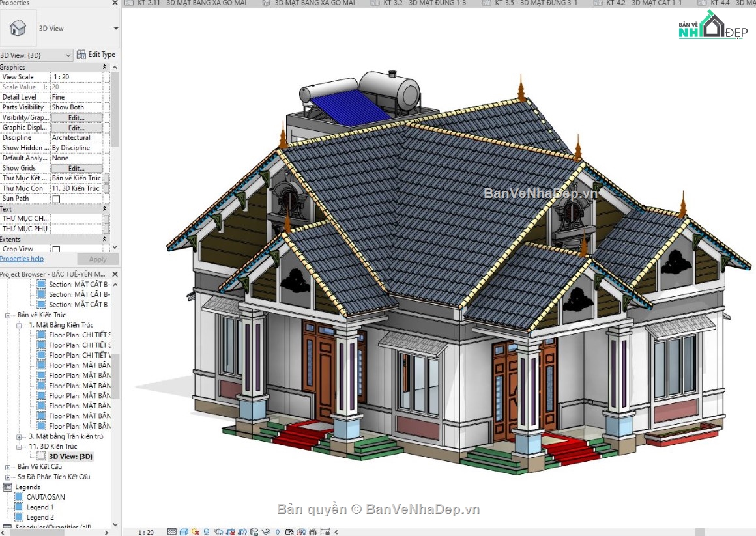Click Edit for Show Grids

[77, 168]
